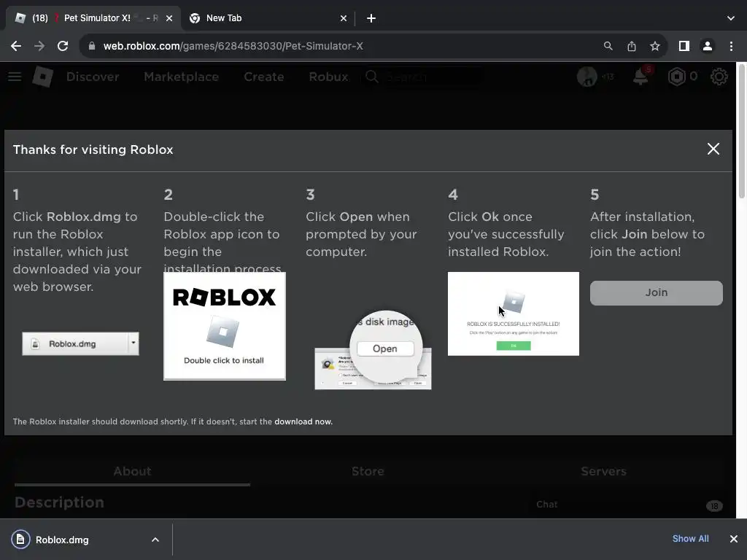Select the Servers tab

point(603,472)
